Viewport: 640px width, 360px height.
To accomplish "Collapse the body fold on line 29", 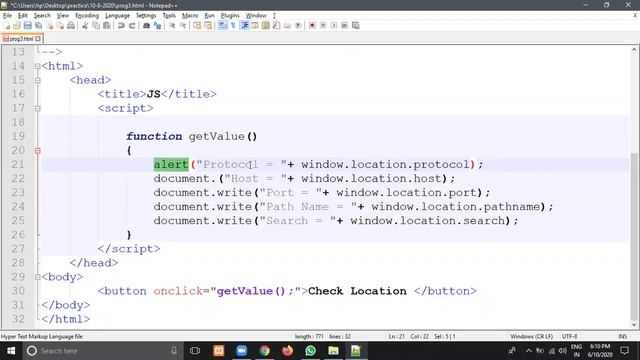I will tap(38, 277).
